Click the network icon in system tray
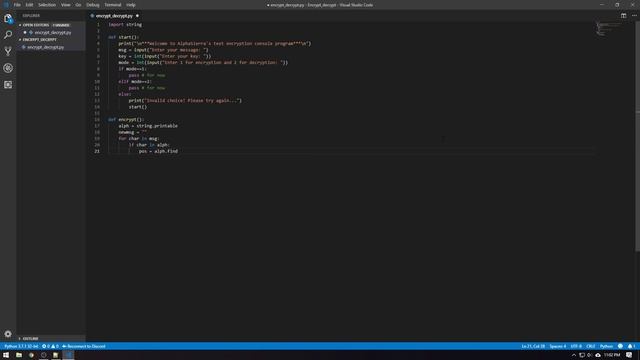 pyautogui.click(x=582, y=355)
